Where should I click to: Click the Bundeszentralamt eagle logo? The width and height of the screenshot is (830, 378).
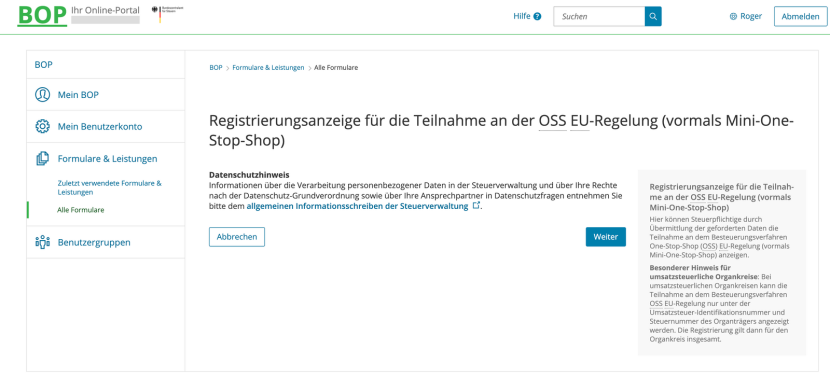point(167,13)
